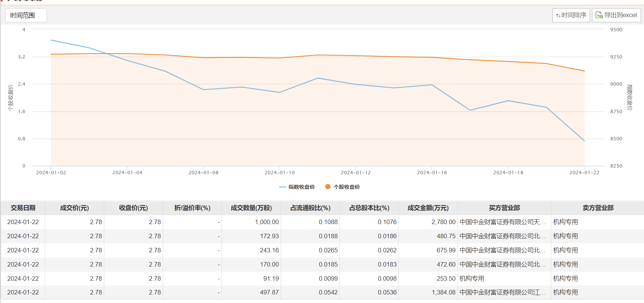Open buyer link in the 1,000.00 quantity row

[502, 222]
